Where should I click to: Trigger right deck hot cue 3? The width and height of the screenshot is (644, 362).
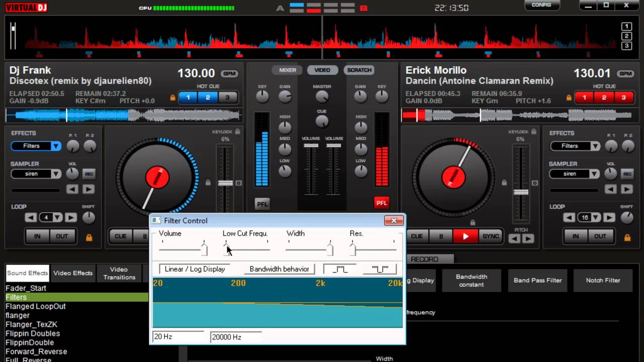pos(624,98)
